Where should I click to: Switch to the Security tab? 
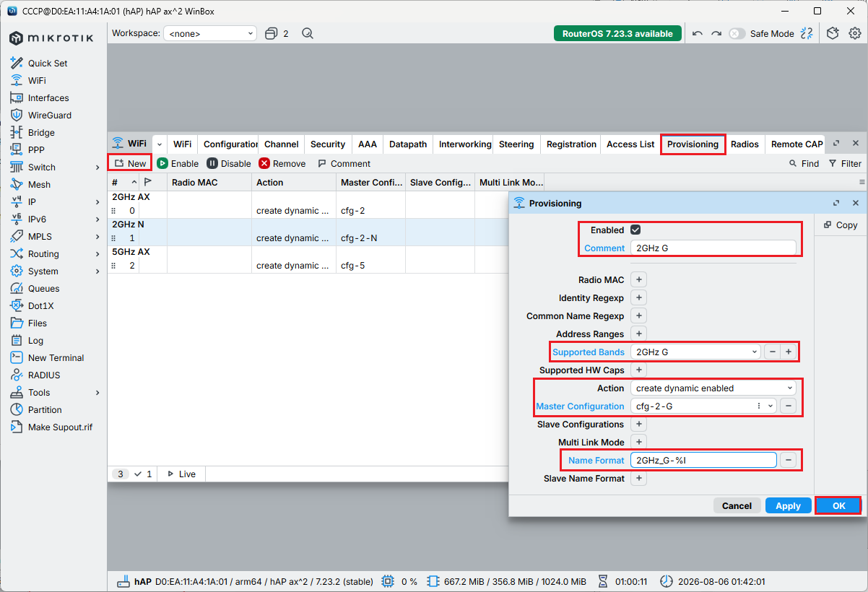pos(328,144)
